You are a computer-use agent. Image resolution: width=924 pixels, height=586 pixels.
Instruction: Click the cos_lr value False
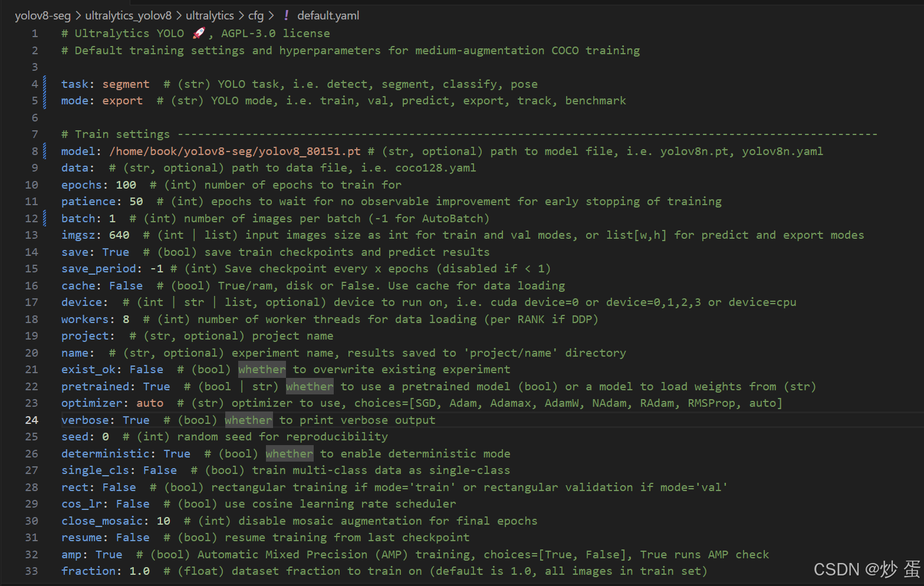tap(133, 504)
